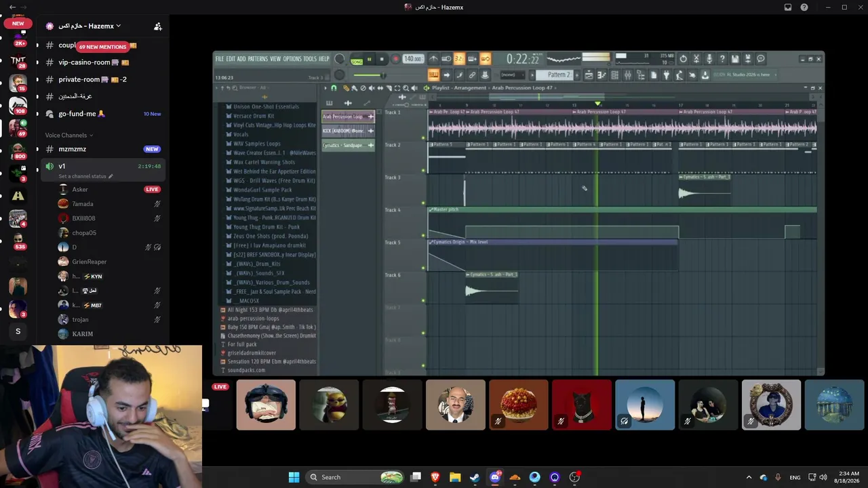Select the playlist Mute tool
Viewport: 868px width, 488px height.
click(372, 88)
